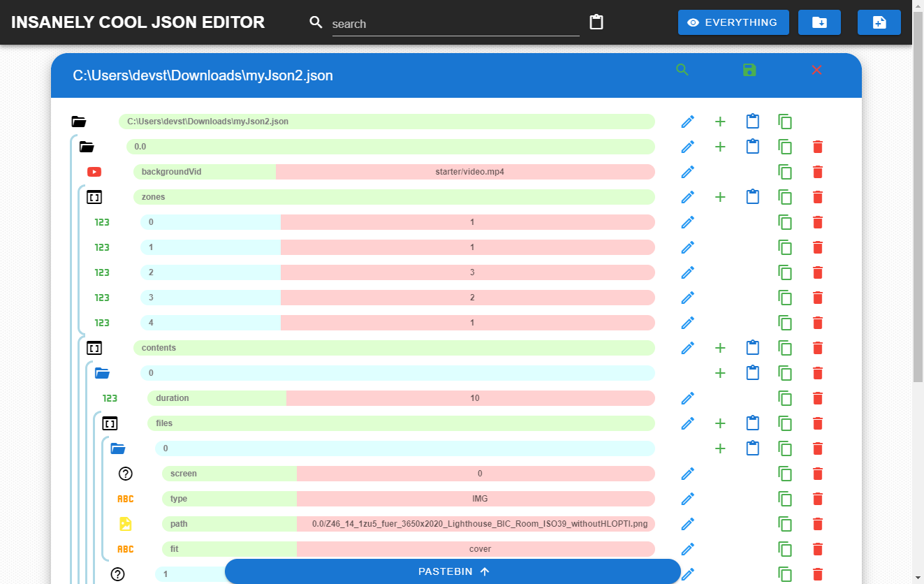Delete the fit entry
Viewport: 924px width, 584px height.
click(818, 549)
